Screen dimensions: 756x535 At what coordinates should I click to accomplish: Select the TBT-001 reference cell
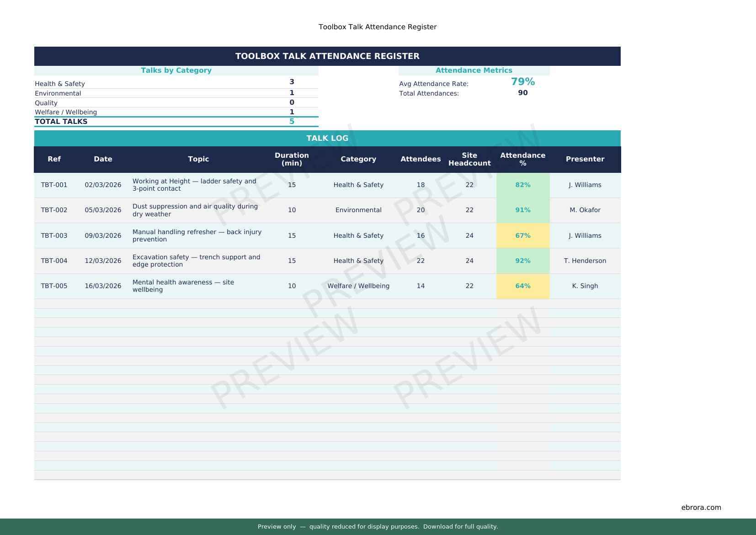(x=54, y=185)
